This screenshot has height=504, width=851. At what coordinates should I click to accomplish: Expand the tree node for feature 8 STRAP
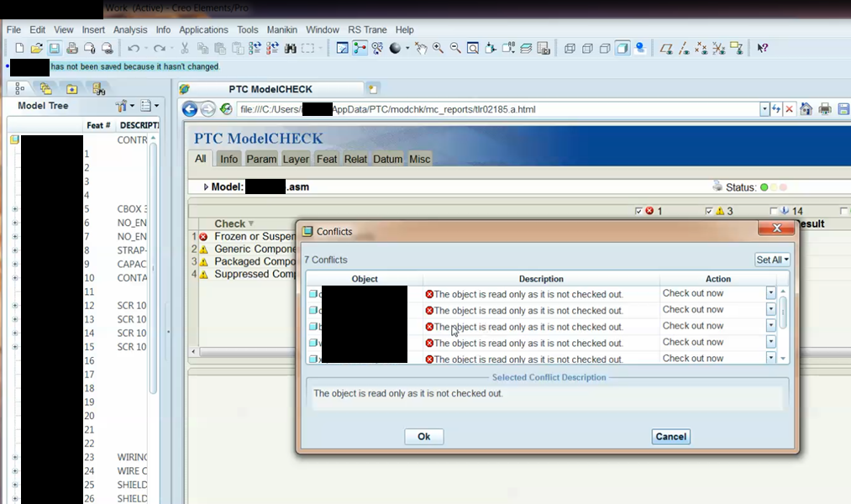pyautogui.click(x=14, y=250)
